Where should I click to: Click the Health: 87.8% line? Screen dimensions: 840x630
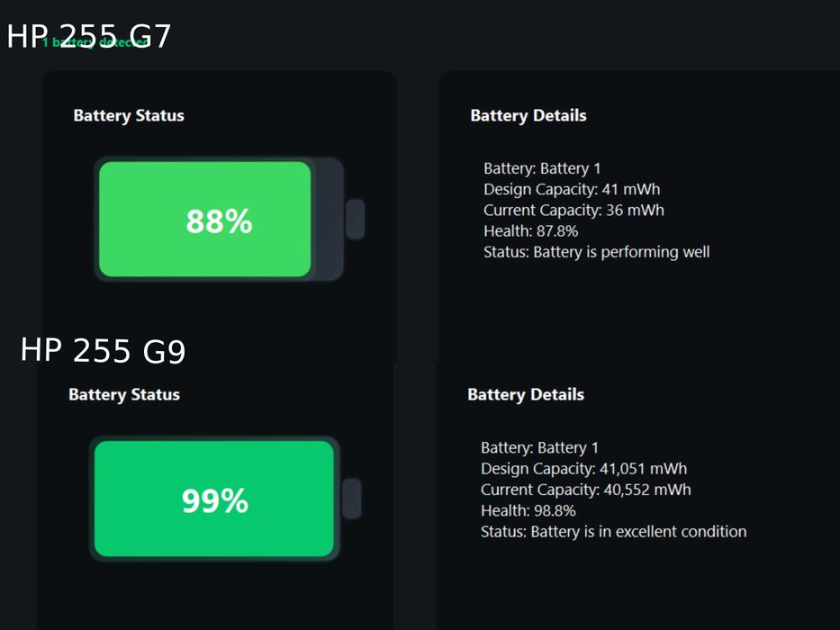coord(531,231)
